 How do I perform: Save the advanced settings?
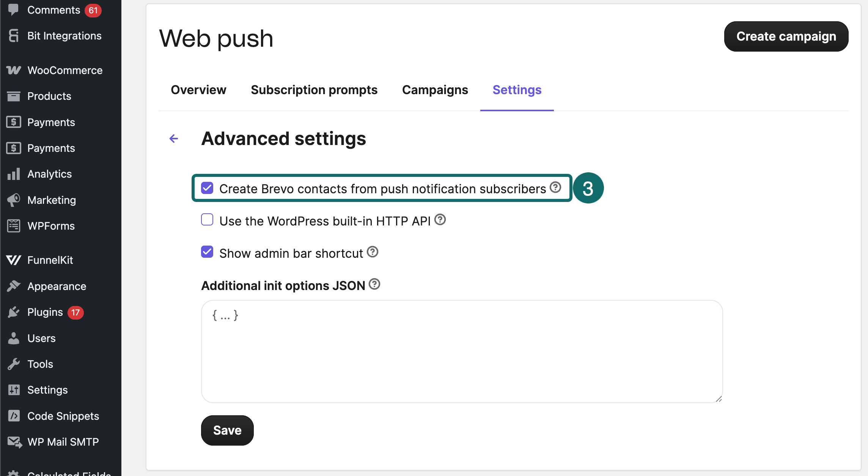[227, 430]
